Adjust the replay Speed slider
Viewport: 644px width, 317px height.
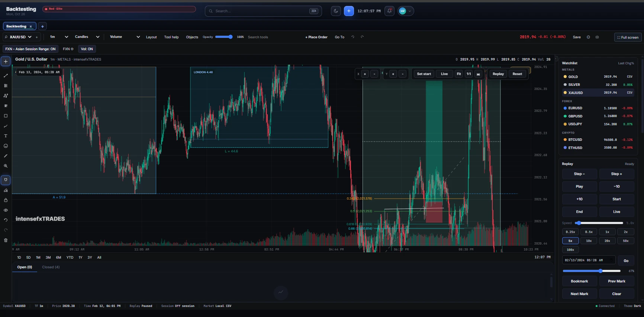tap(599, 223)
